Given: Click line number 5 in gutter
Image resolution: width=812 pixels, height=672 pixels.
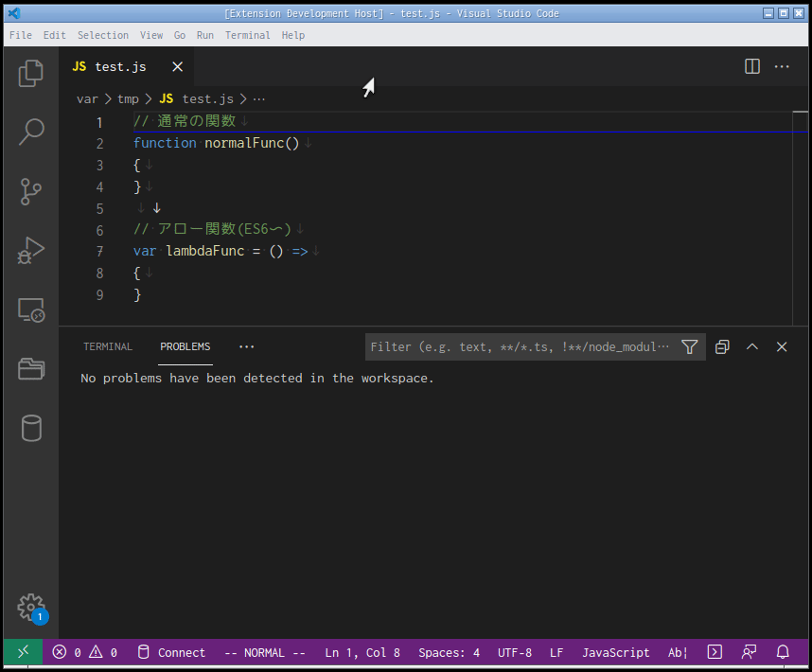Looking at the screenshot, I should coord(99,208).
